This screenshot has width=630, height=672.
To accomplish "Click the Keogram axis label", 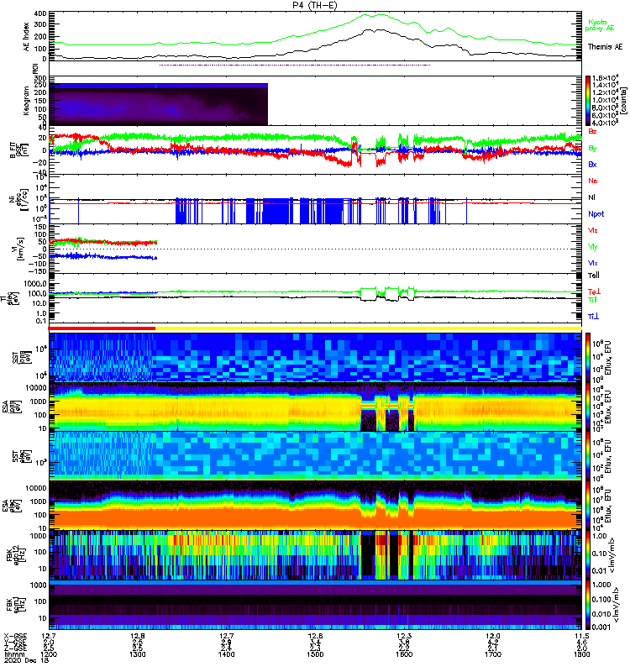I will click(27, 101).
